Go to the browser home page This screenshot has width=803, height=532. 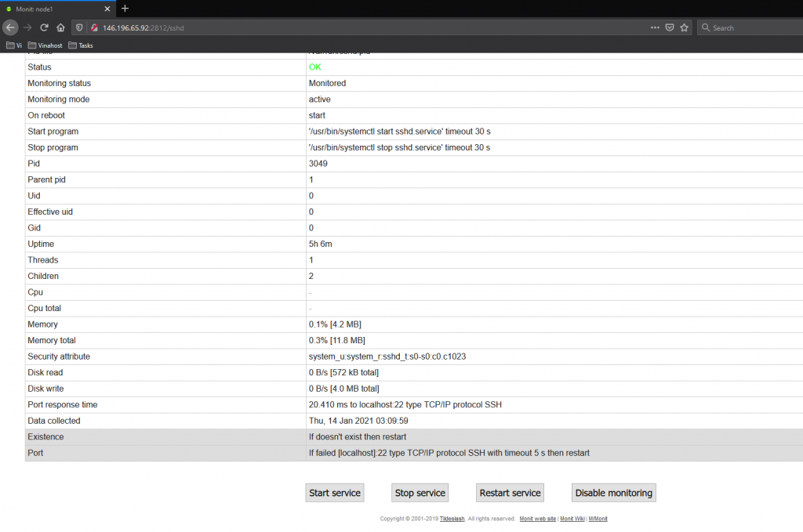pyautogui.click(x=60, y=27)
